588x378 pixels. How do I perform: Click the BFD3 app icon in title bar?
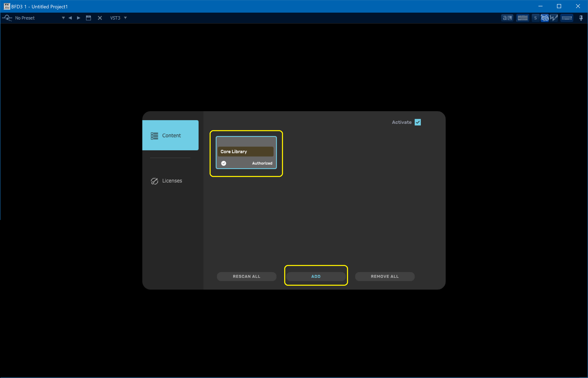pos(7,6)
